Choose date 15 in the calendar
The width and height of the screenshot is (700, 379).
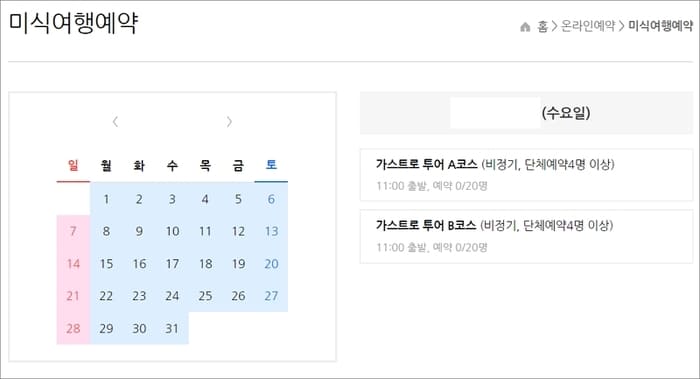tap(106, 264)
